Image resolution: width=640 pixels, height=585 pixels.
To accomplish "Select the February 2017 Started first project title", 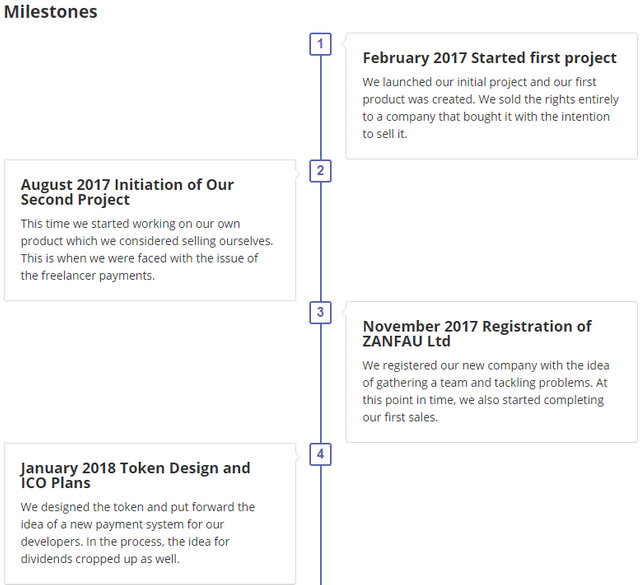I will (489, 58).
